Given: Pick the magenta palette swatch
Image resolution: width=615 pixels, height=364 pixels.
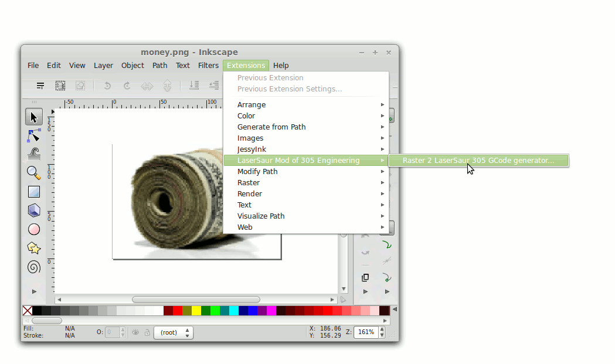Looking at the screenshot, I should click(x=271, y=311).
